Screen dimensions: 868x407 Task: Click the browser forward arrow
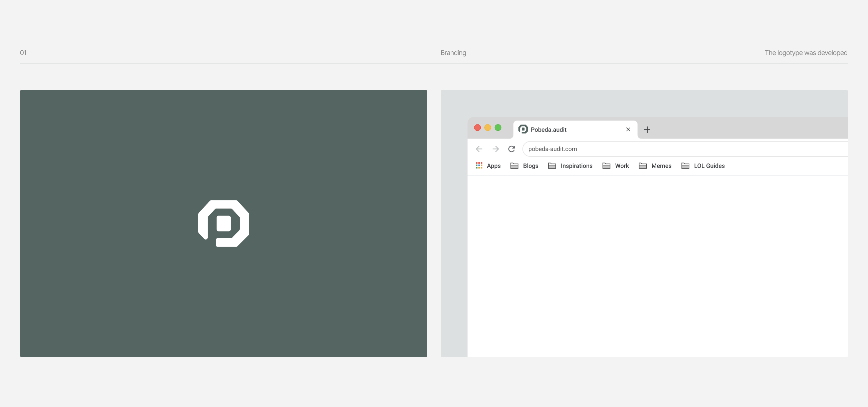click(495, 149)
